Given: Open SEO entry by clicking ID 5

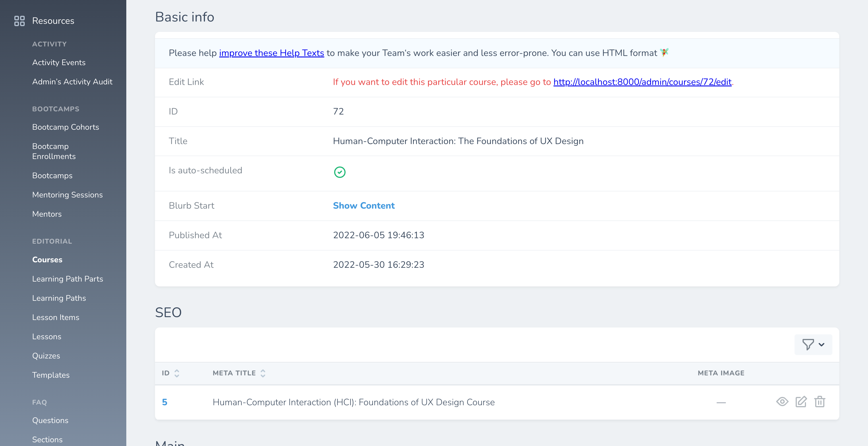Looking at the screenshot, I should point(165,402).
